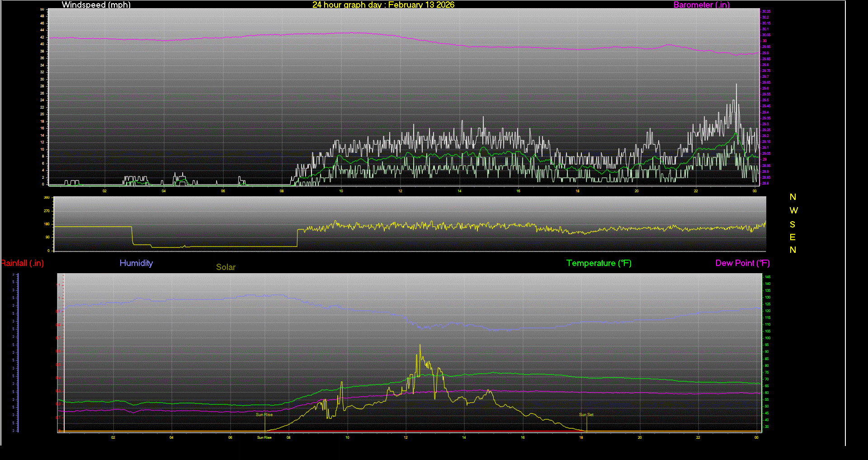
Task: Click the Solar legend label
Action: 226,267
